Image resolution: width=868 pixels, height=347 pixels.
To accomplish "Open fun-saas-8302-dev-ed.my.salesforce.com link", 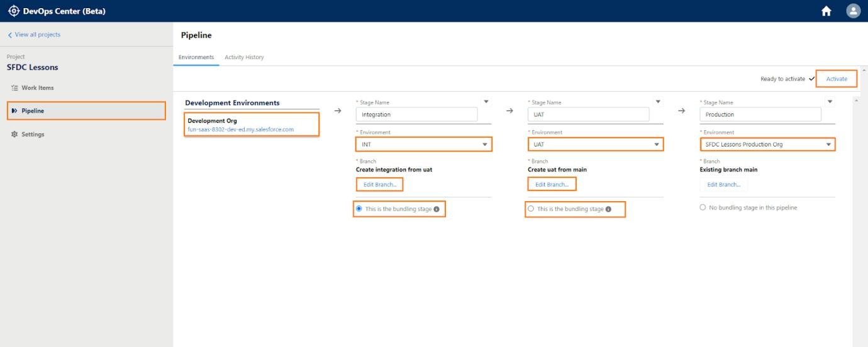I will click(x=241, y=129).
